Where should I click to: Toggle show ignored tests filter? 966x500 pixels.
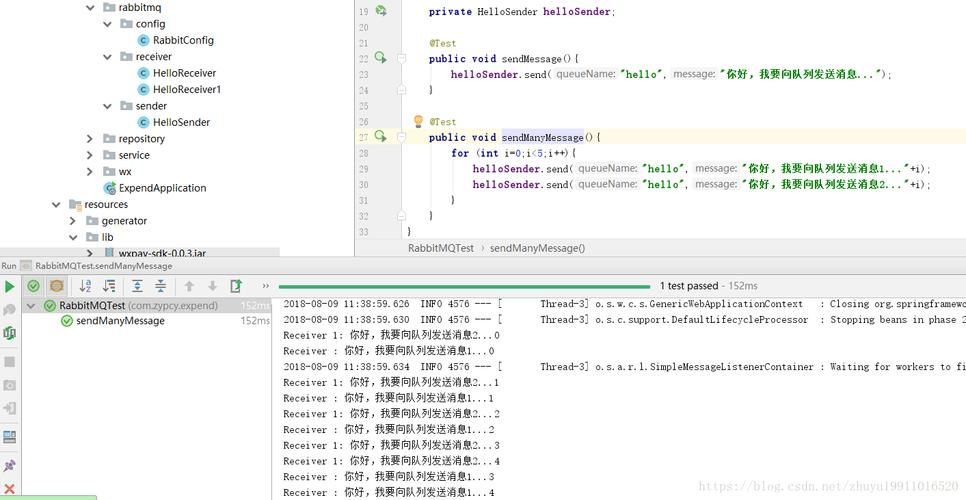point(57,286)
